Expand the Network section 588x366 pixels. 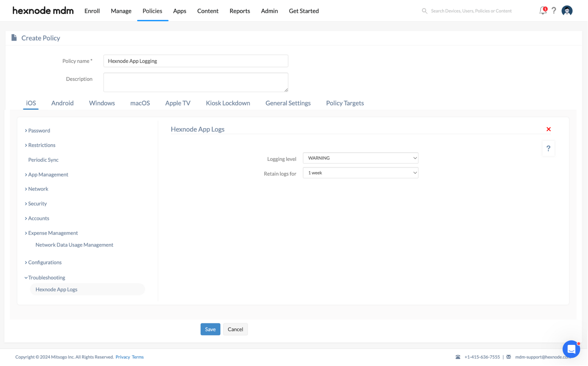[x=36, y=189]
